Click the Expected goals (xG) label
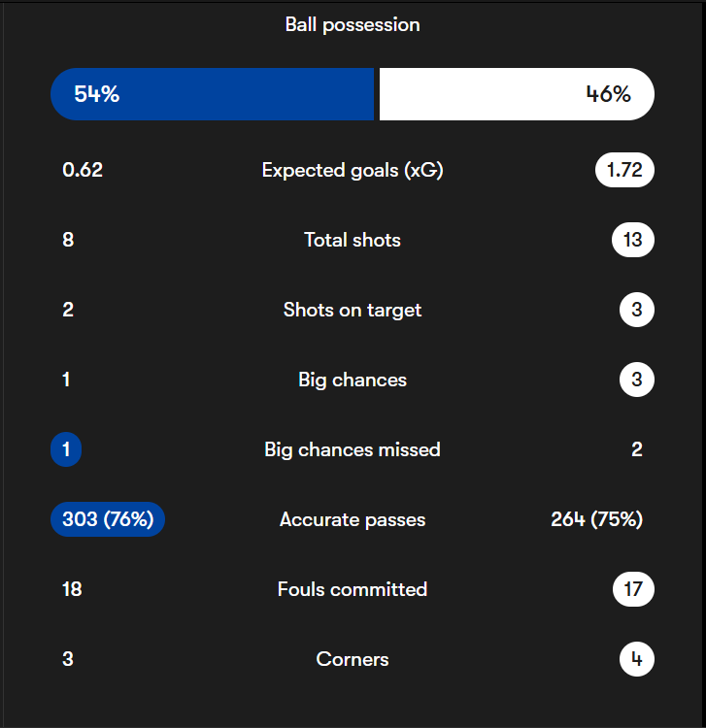The height and width of the screenshot is (728, 706). tap(353, 170)
